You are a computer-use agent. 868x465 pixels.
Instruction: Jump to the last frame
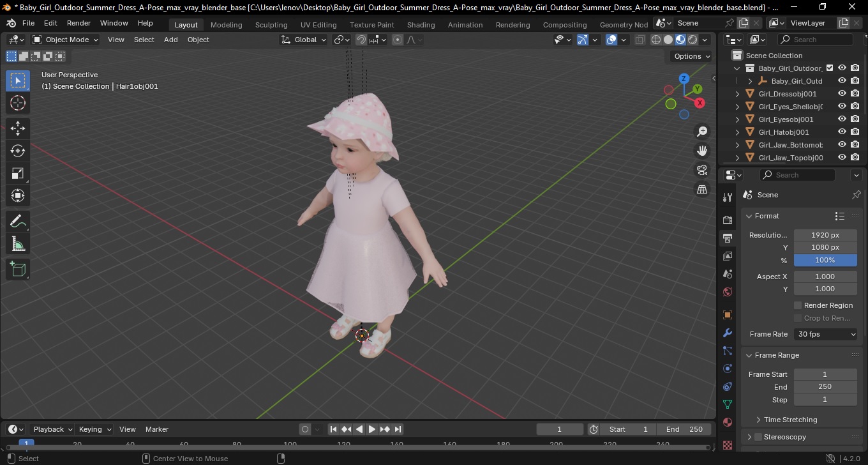coord(398,429)
